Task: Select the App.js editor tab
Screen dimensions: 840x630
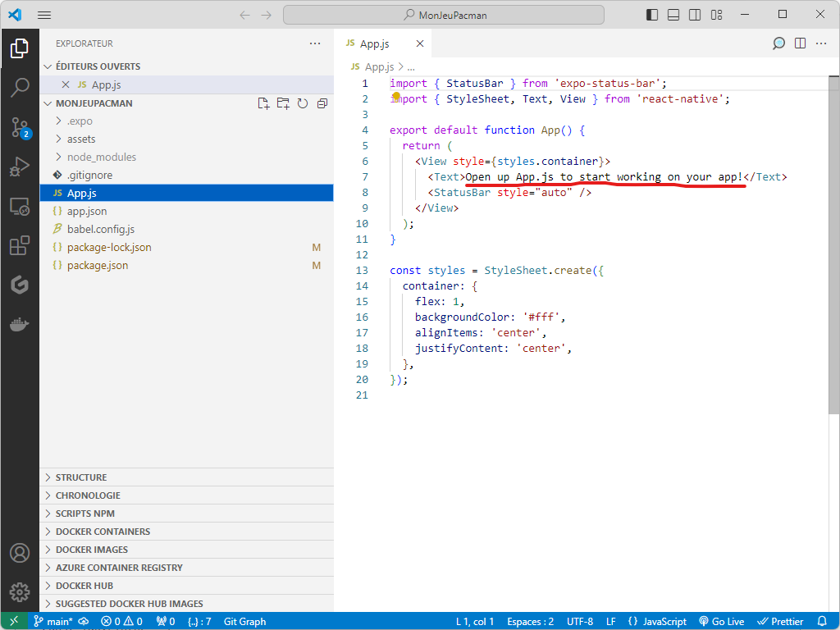Action: tap(375, 43)
